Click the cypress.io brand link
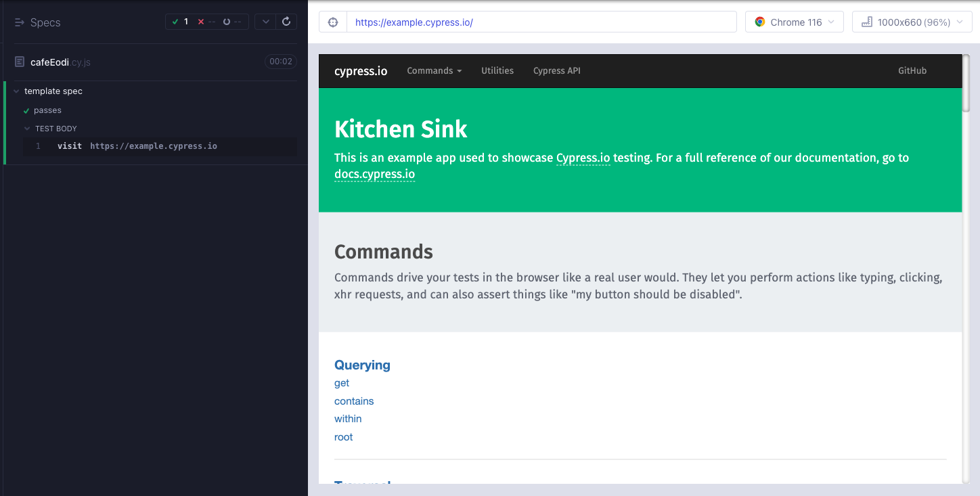 point(361,71)
